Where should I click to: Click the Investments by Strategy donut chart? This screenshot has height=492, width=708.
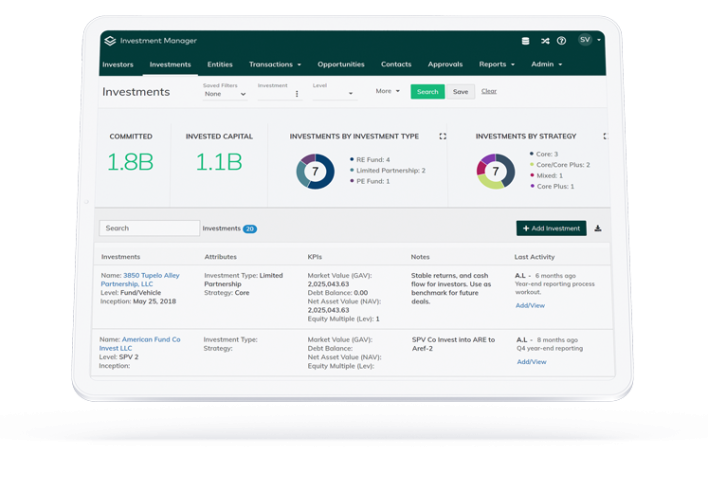pyautogui.click(x=495, y=171)
